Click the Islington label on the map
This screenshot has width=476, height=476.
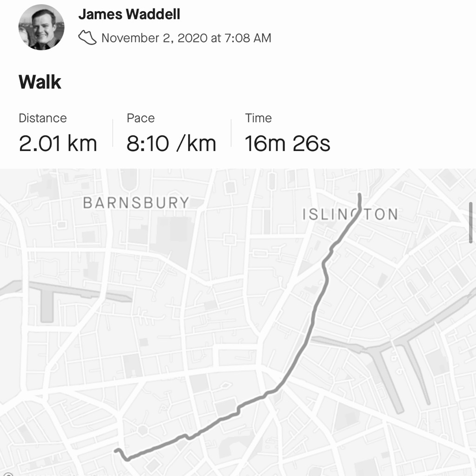350,214
